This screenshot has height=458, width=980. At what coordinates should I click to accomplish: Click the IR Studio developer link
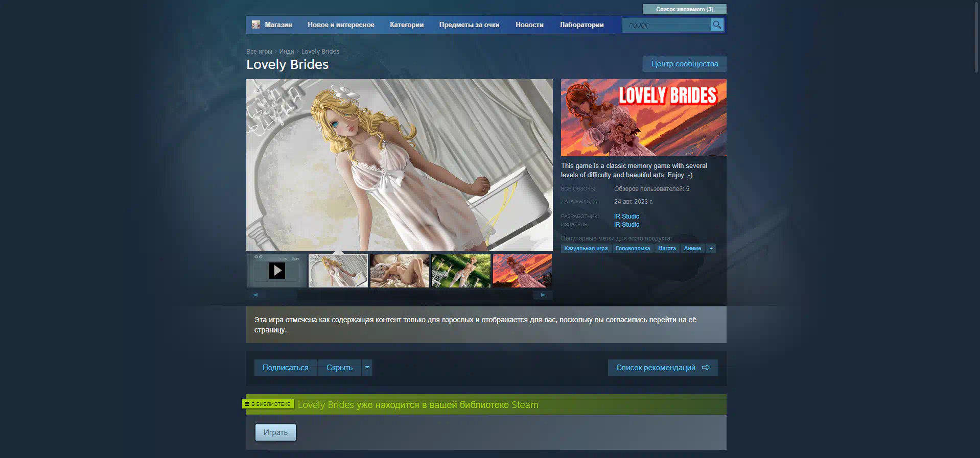click(626, 216)
